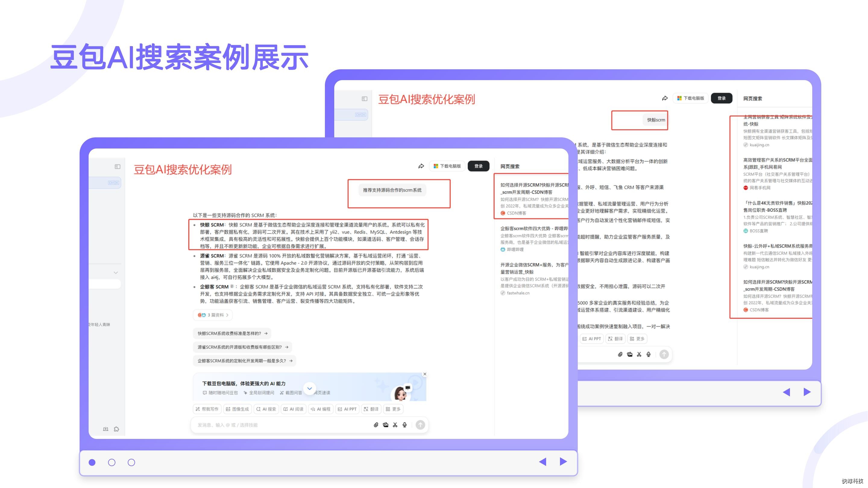
Task: Open BOSS直聘 result in back frame
Action: 778,217
